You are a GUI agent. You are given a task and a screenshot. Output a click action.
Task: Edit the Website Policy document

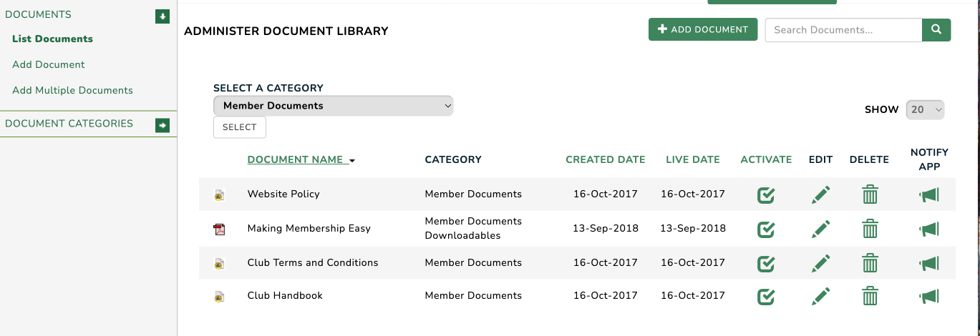(x=821, y=194)
